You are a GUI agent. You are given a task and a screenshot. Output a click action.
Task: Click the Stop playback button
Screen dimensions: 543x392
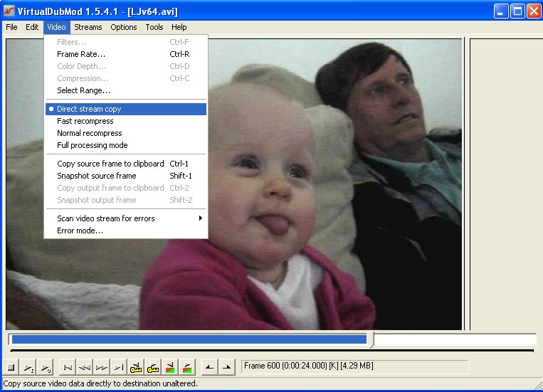pos(11,367)
